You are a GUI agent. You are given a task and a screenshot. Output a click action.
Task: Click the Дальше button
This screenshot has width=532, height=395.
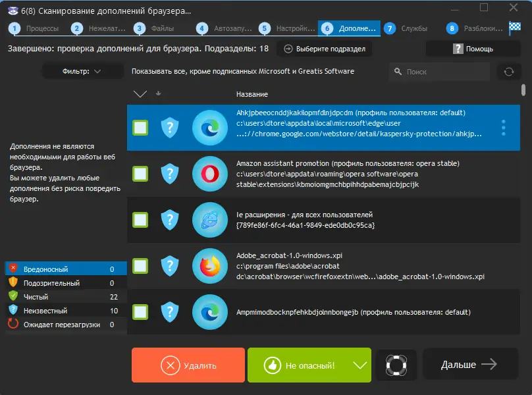point(470,364)
